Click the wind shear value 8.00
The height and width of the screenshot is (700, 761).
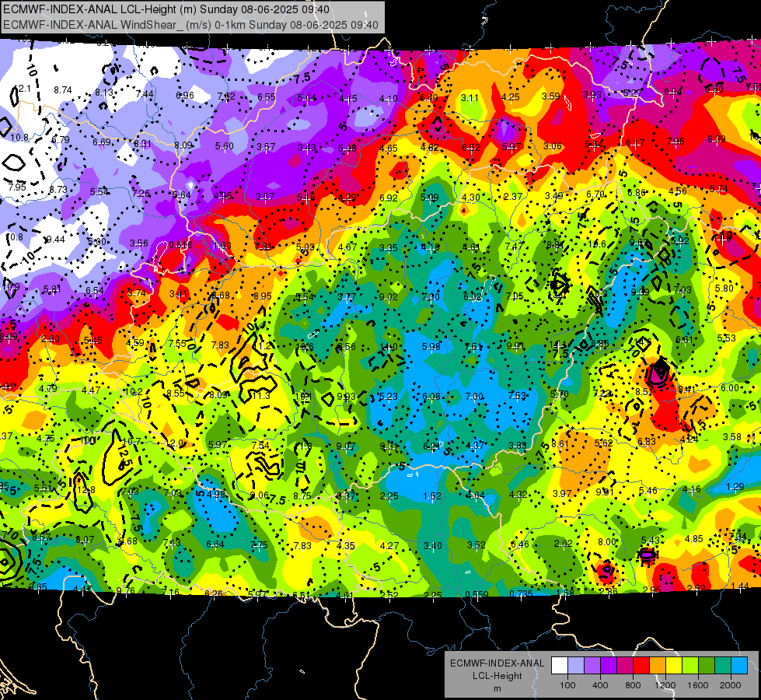click(606, 541)
